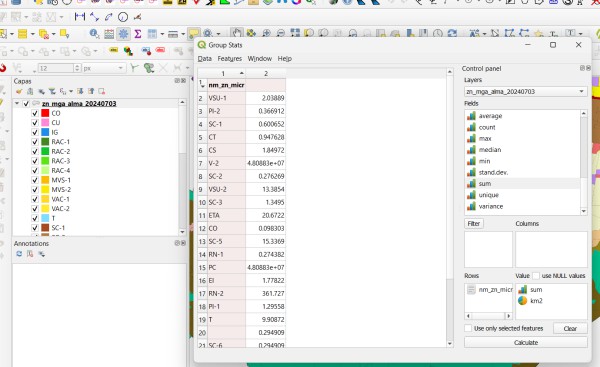Select km2 item in the Value box
Screen dimensions: 600x367
pos(536,301)
